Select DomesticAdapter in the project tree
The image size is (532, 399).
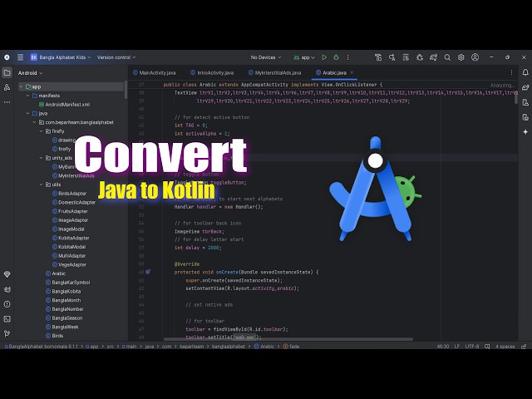coord(74,202)
